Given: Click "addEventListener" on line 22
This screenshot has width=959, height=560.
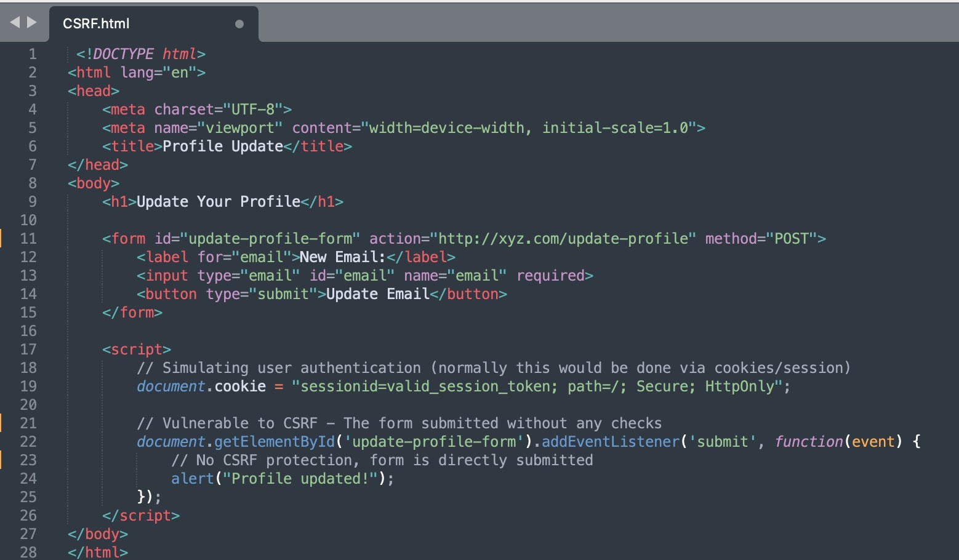Looking at the screenshot, I should point(611,442).
